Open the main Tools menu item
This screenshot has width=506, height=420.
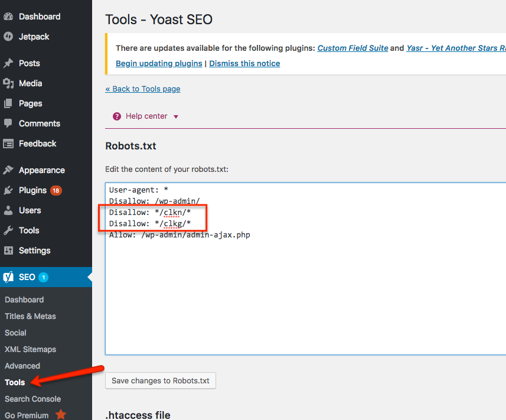tap(29, 230)
